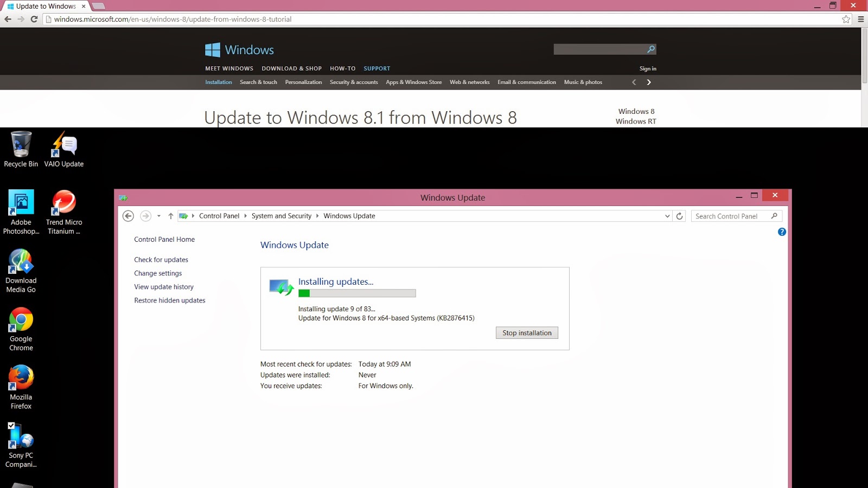This screenshot has width=868, height=488.
Task: Click the update installation progress bar
Action: click(x=357, y=293)
